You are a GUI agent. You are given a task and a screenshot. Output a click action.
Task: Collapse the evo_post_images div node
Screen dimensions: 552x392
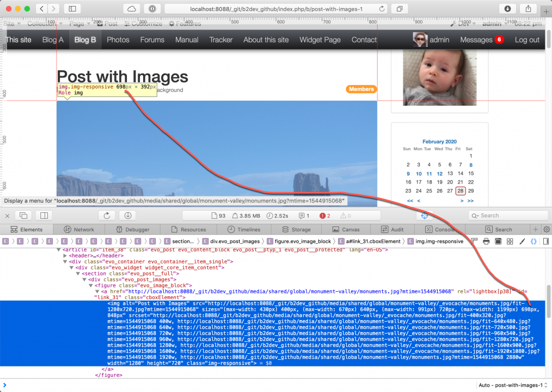click(x=84, y=280)
